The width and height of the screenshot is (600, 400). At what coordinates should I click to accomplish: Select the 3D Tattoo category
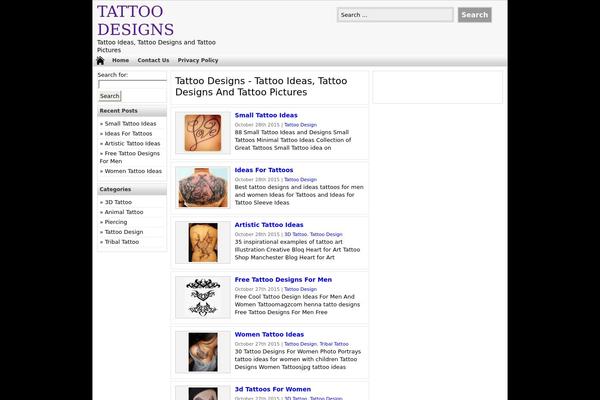pos(118,202)
